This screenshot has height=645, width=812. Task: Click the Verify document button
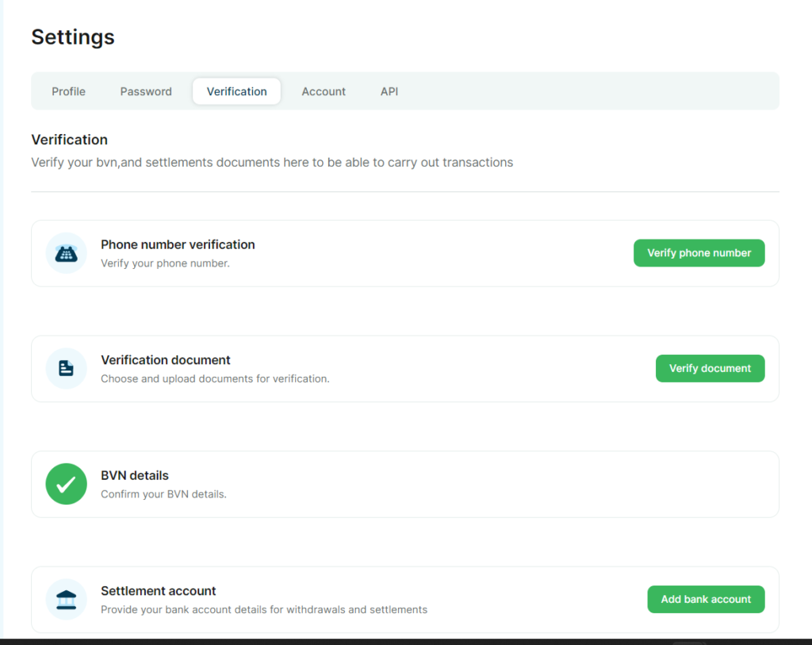pos(710,368)
